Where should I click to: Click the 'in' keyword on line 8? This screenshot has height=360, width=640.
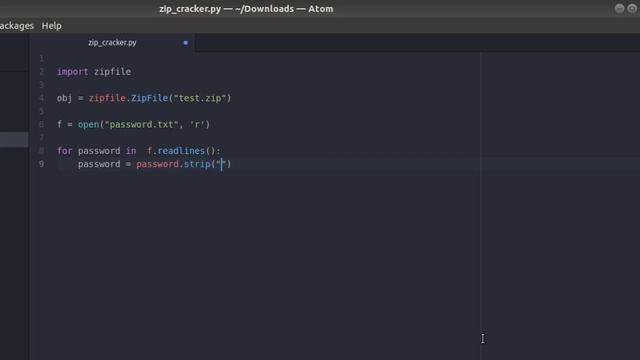pos(131,151)
